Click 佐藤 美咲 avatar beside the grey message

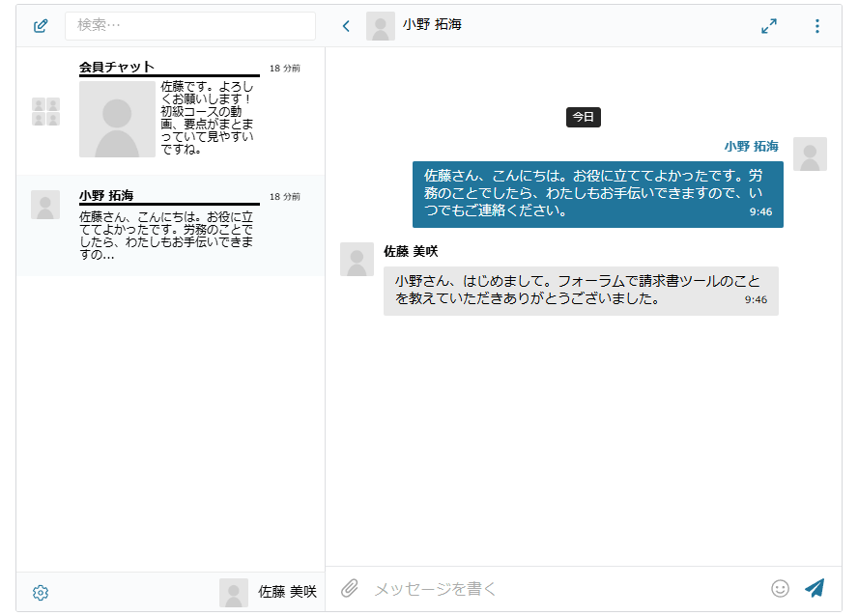click(x=357, y=259)
